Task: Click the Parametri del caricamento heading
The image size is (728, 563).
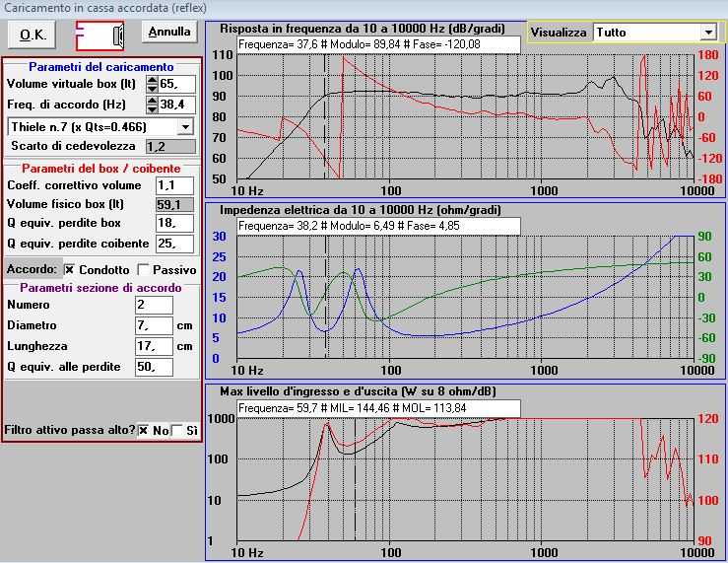Action: click(101, 67)
